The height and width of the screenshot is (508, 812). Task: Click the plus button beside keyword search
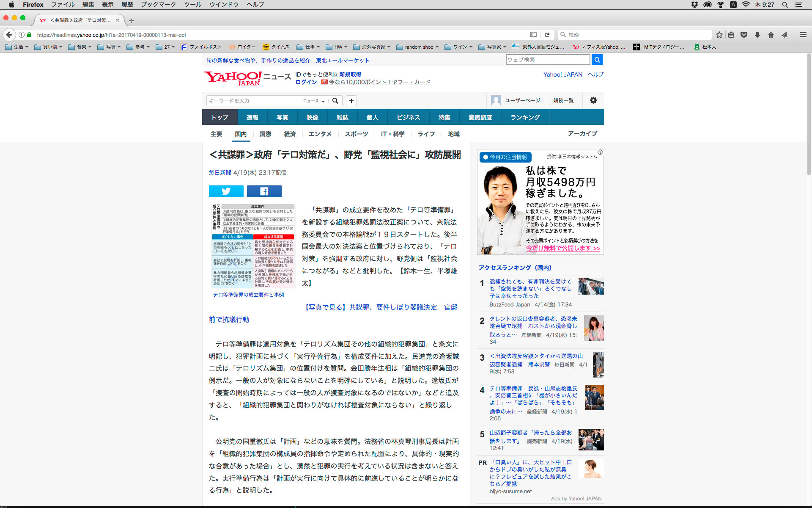pyautogui.click(x=351, y=101)
